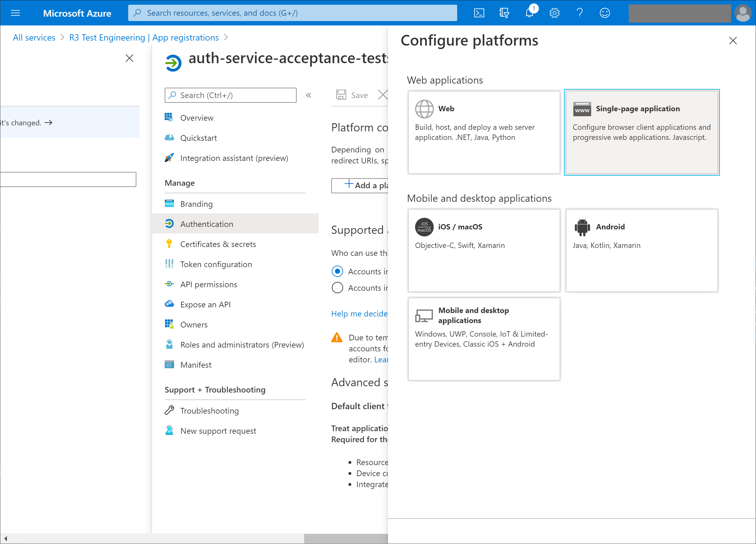756x544 pixels.
Task: Focus the Search (Ctrl+/) menu field
Action: click(230, 95)
